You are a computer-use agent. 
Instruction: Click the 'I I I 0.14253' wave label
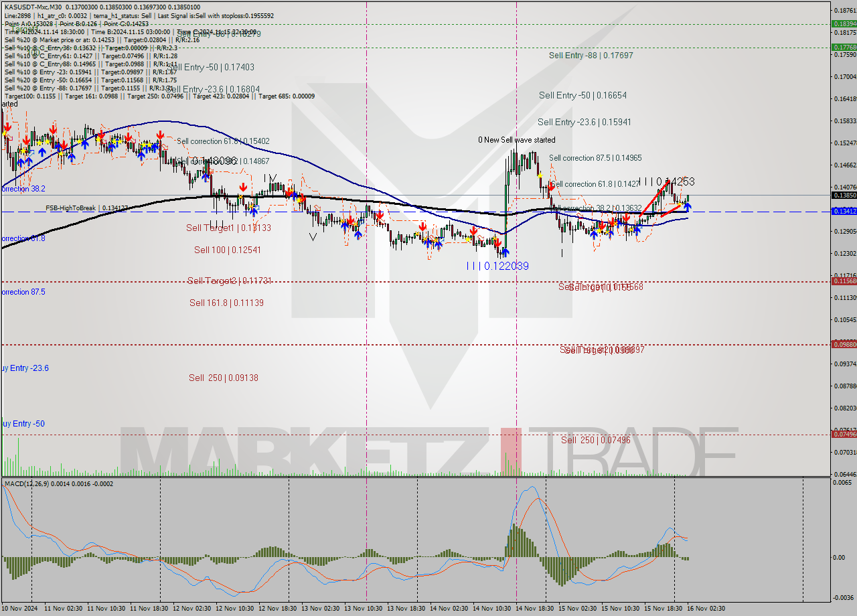666,181
